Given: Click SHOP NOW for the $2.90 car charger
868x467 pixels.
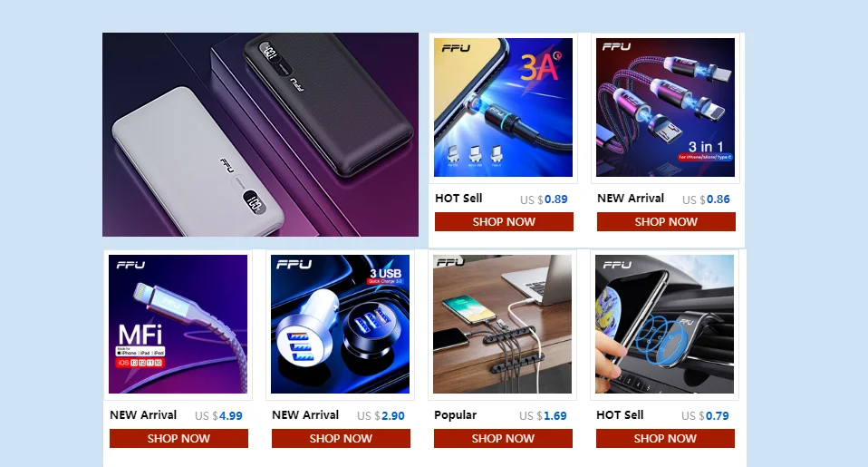Looking at the screenshot, I should pos(341,438).
